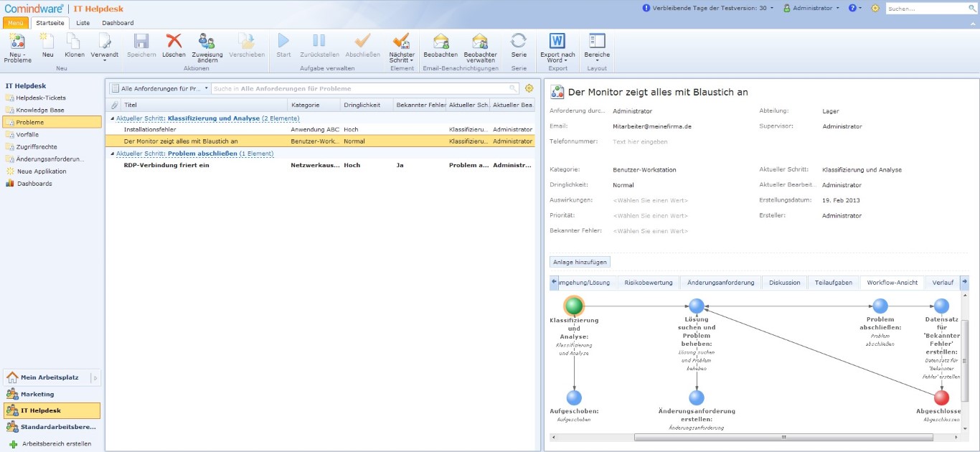Viewport: 980px width, 452px height.
Task: Click the paperclip attachment column header
Action: [114, 105]
